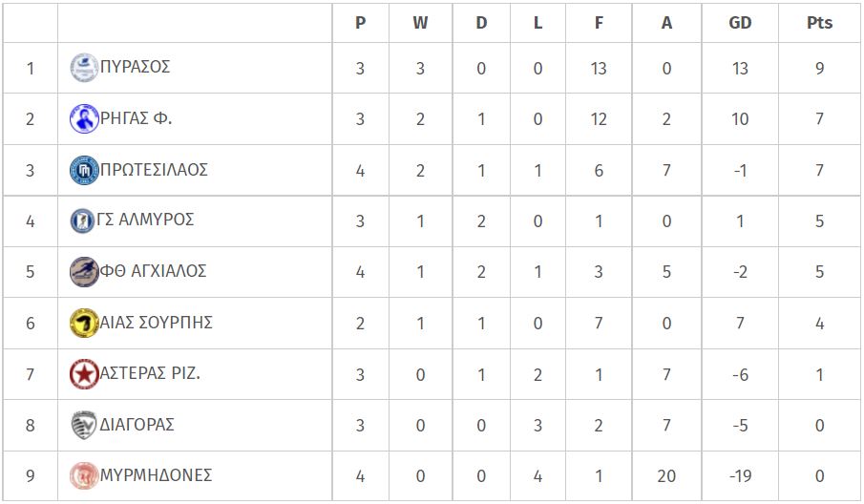This screenshot has height=504, width=864.
Task: Click the ΑΙΑΣ ΣΟΥΡΠΗΣ team name
Action: [x=156, y=323]
